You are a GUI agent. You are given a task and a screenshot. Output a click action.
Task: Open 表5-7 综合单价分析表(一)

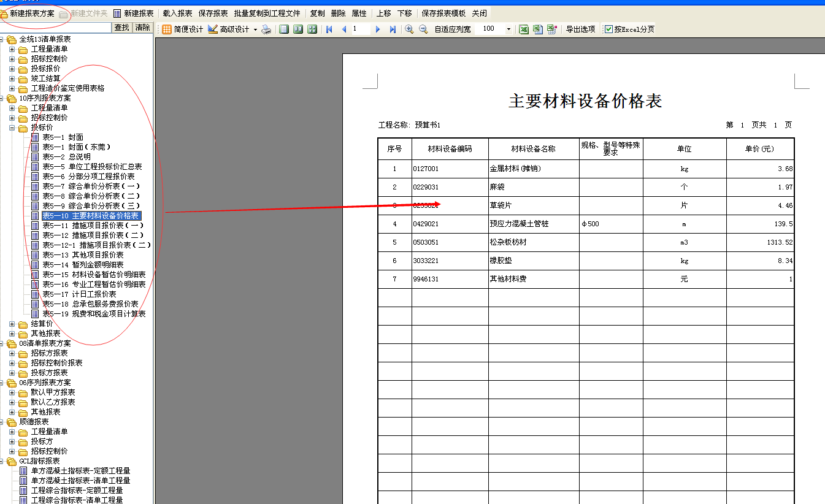tap(91, 186)
